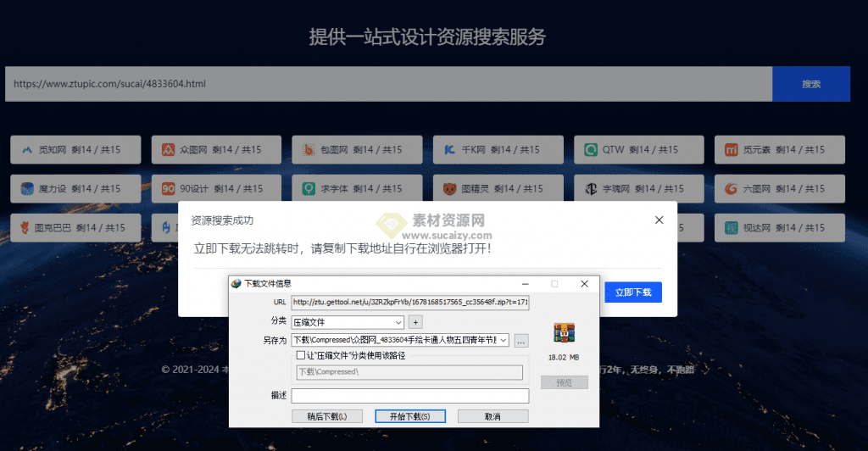
Task: Click 取消 to cancel the download
Action: (492, 416)
